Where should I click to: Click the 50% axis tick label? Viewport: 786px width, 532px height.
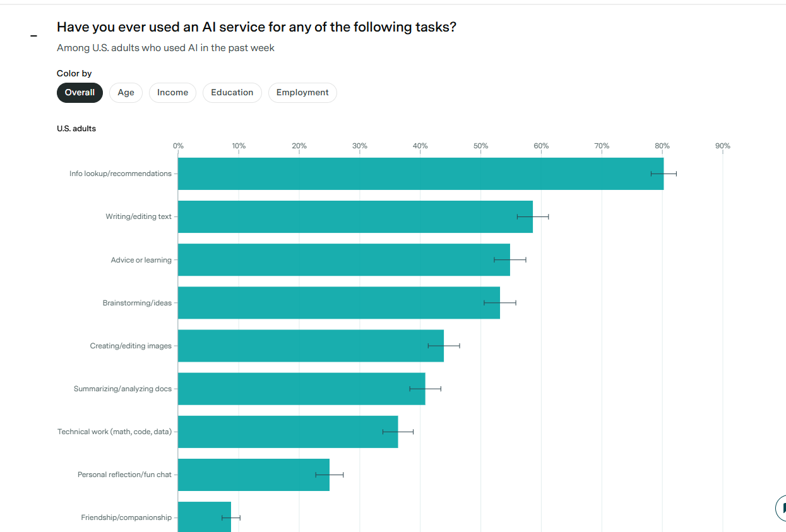tap(480, 146)
